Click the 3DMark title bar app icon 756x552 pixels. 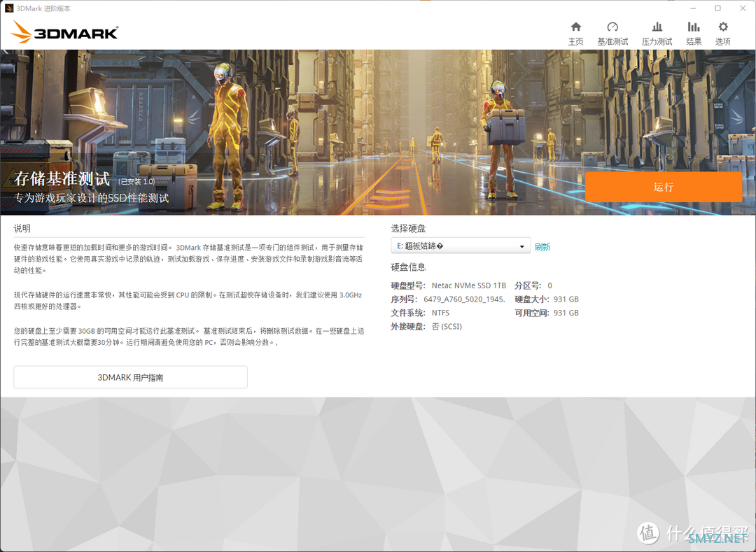(x=8, y=8)
